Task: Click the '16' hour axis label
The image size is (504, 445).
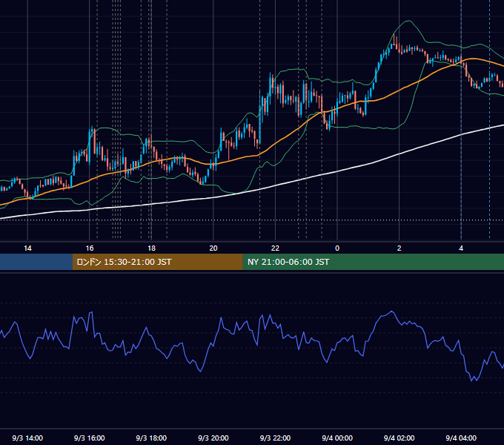Action: click(x=90, y=248)
